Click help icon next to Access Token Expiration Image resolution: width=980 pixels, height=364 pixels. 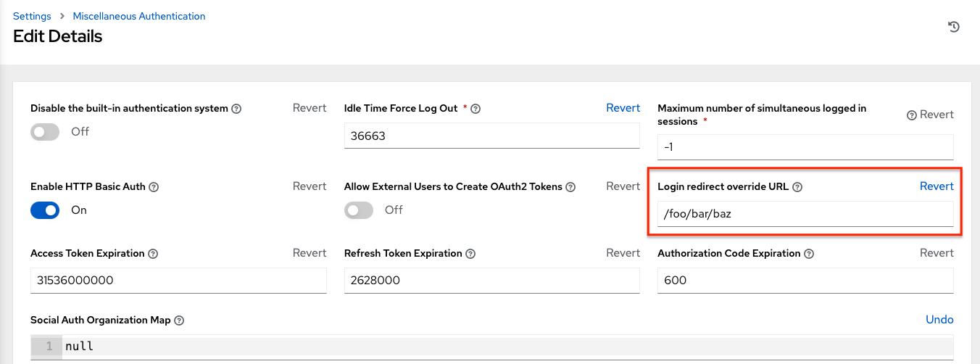pyautogui.click(x=152, y=254)
